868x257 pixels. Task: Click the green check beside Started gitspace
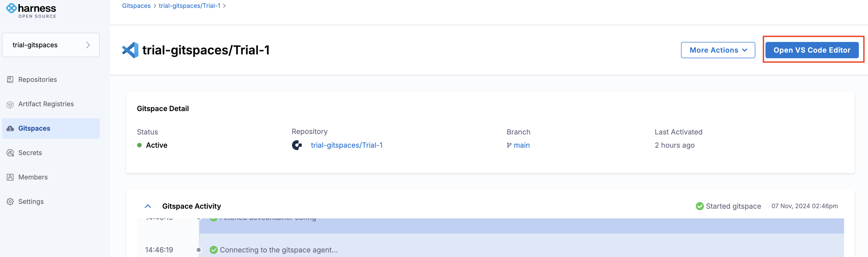[700, 206]
